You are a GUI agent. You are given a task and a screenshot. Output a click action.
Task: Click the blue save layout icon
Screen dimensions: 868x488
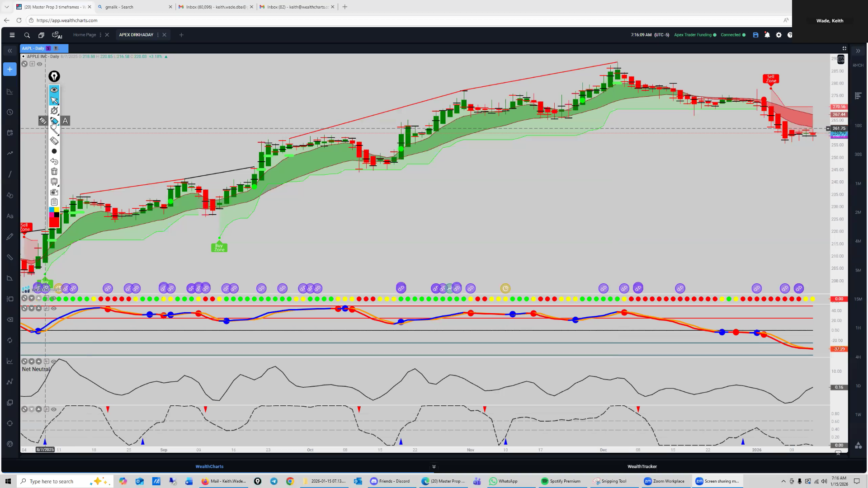click(x=755, y=35)
